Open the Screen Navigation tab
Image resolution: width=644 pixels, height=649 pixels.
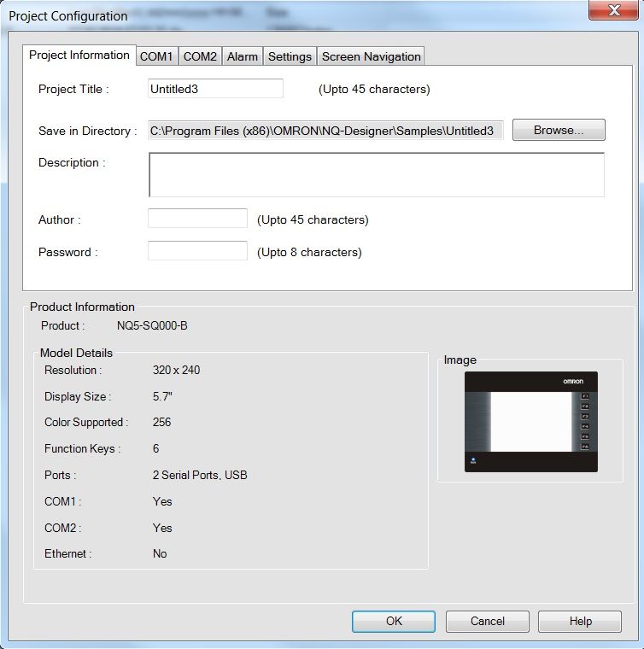tap(371, 56)
